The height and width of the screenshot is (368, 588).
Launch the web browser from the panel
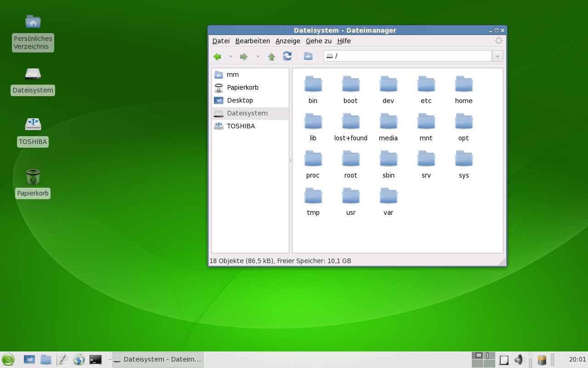pyautogui.click(x=79, y=360)
